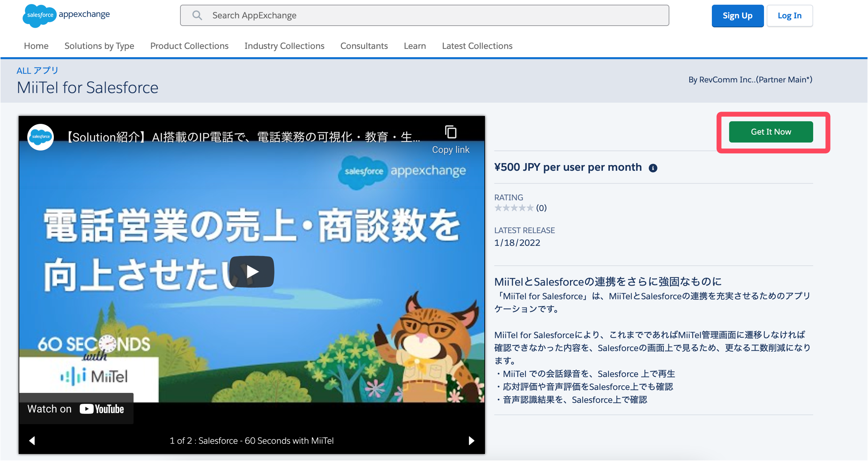Go to next carousel slide arrow
This screenshot has height=461, width=868.
(x=471, y=441)
